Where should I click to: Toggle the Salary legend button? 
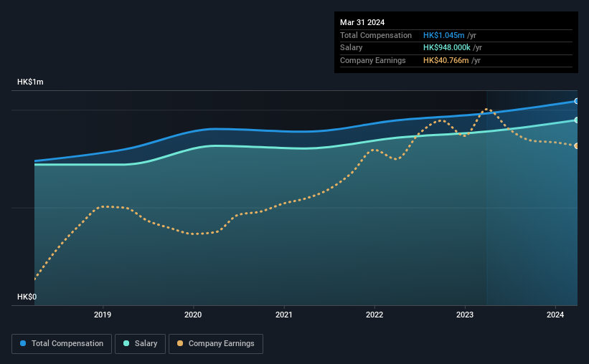140,344
